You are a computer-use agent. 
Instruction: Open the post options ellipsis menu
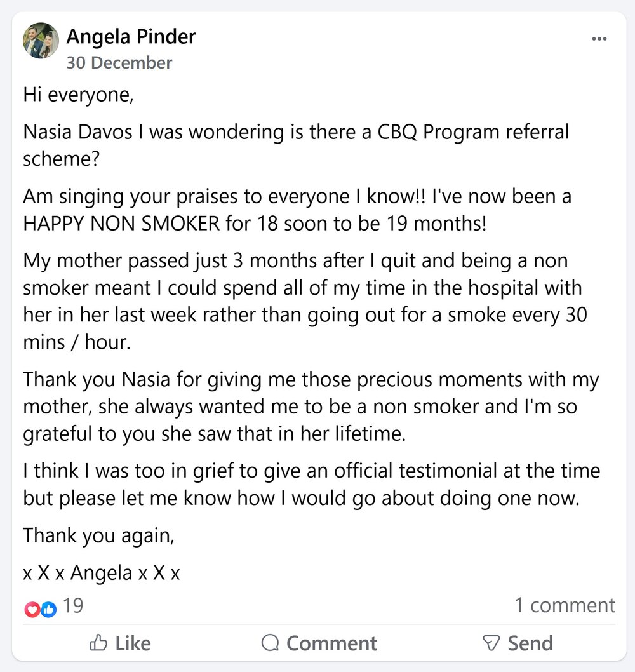coord(599,39)
